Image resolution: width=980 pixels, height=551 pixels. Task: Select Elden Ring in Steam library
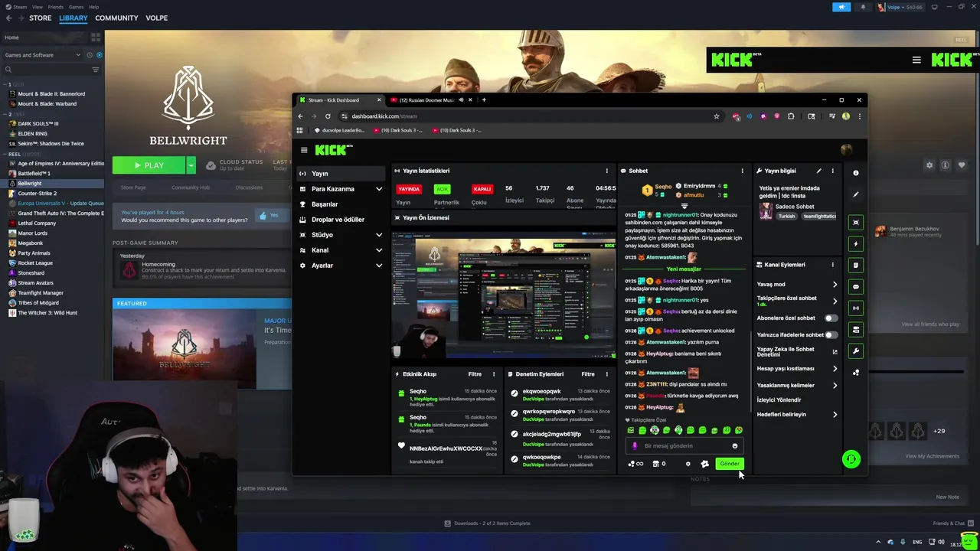coord(33,134)
